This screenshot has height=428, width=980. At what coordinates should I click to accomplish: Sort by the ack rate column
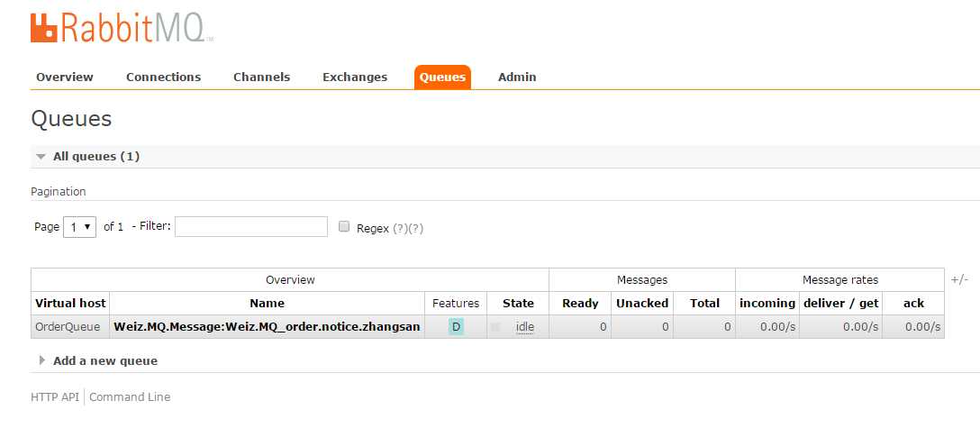[913, 303]
